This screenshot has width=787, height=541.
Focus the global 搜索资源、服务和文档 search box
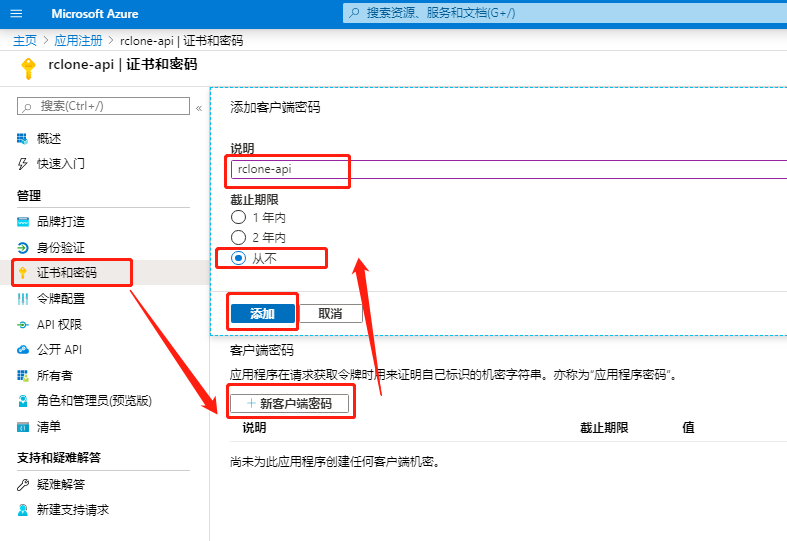tap(565, 13)
